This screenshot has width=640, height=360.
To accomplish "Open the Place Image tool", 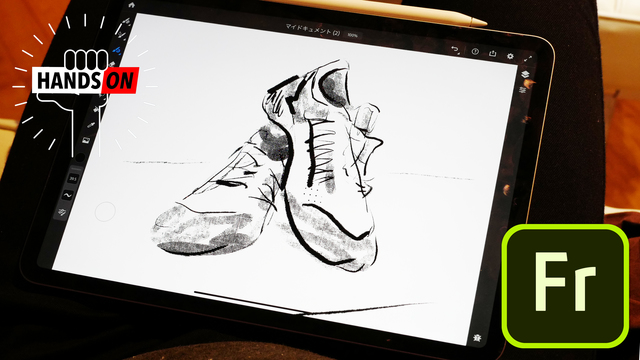I will [x=86, y=140].
